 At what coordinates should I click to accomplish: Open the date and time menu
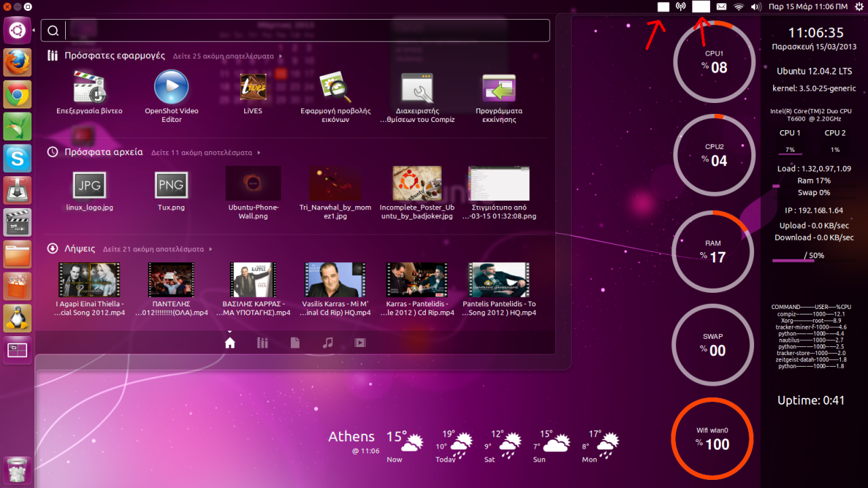[808, 7]
